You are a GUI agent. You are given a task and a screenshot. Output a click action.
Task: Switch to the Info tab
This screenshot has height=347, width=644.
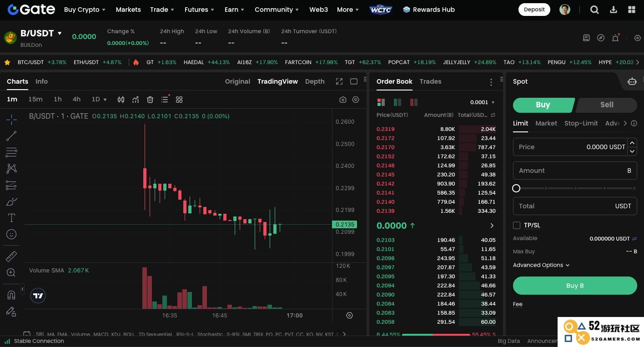pyautogui.click(x=41, y=81)
